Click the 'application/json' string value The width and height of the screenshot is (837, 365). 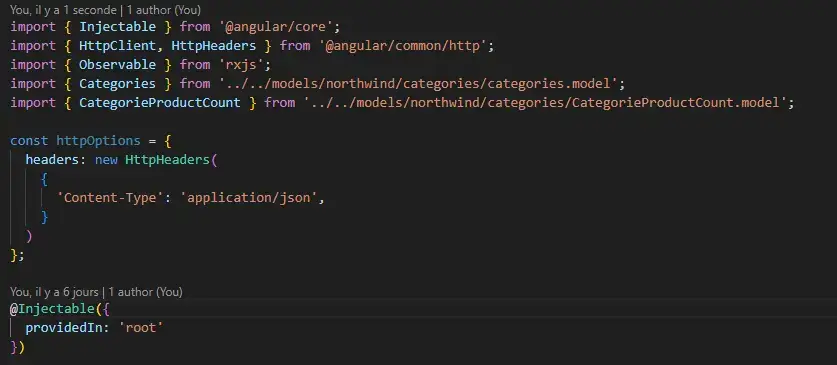[x=249, y=198]
